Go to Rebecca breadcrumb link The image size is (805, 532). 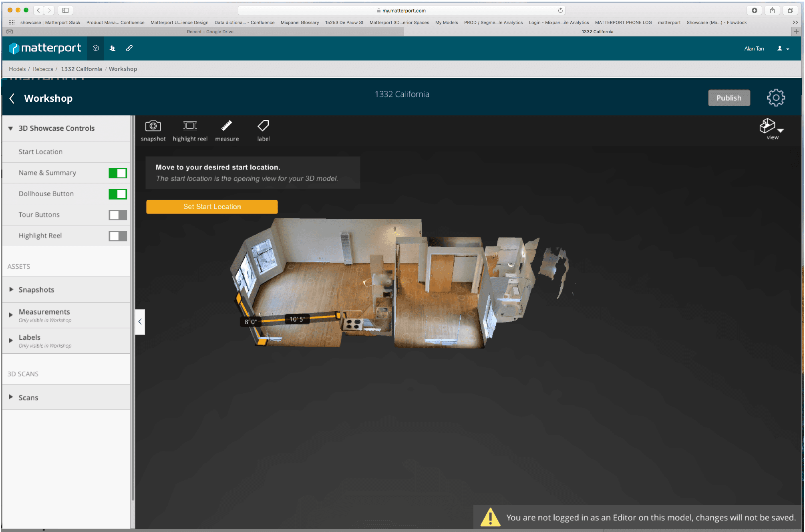click(43, 69)
